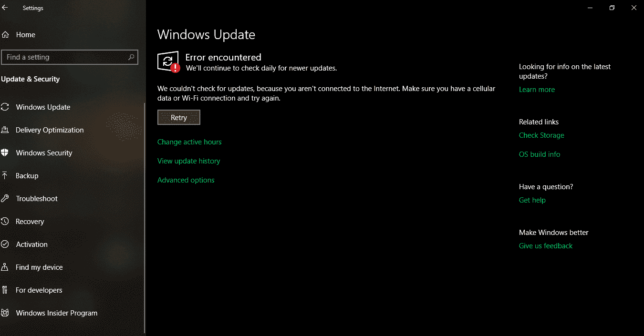Image resolution: width=644 pixels, height=336 pixels.
Task: Open Change active hours link
Action: pos(189,142)
